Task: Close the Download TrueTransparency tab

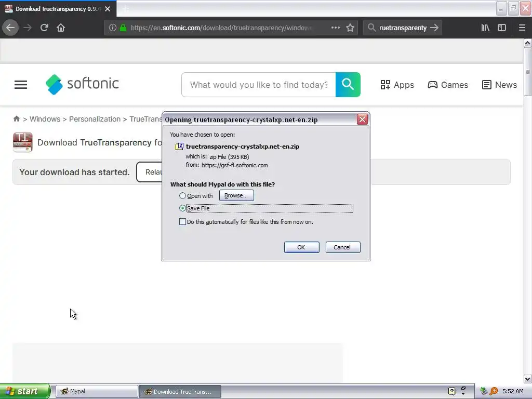Action: (x=108, y=9)
